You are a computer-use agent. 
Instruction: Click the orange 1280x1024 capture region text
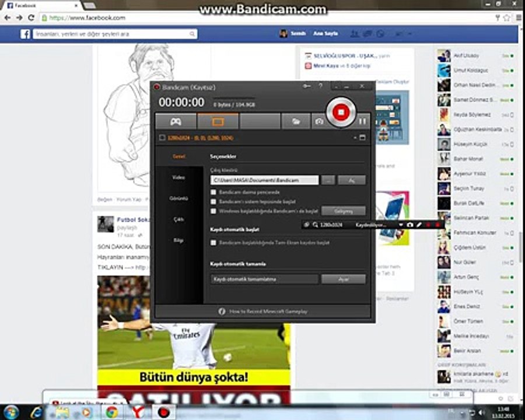click(x=200, y=138)
